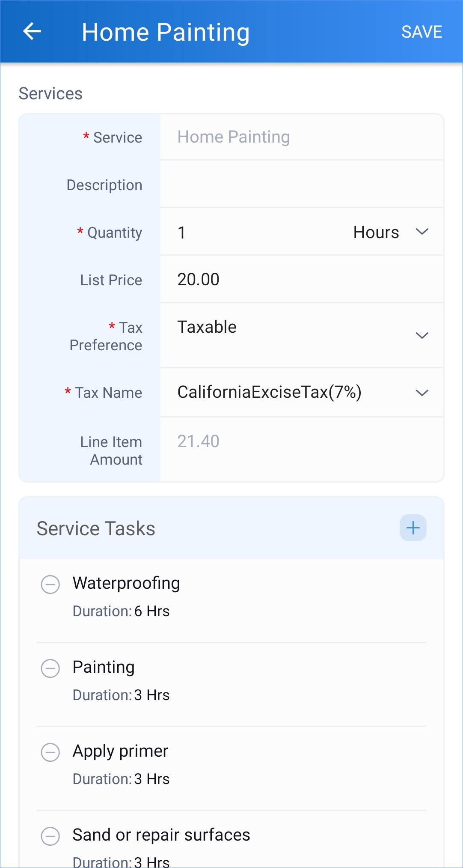Save the Home Painting service
Viewport: 463px width, 868px height.
pos(421,32)
